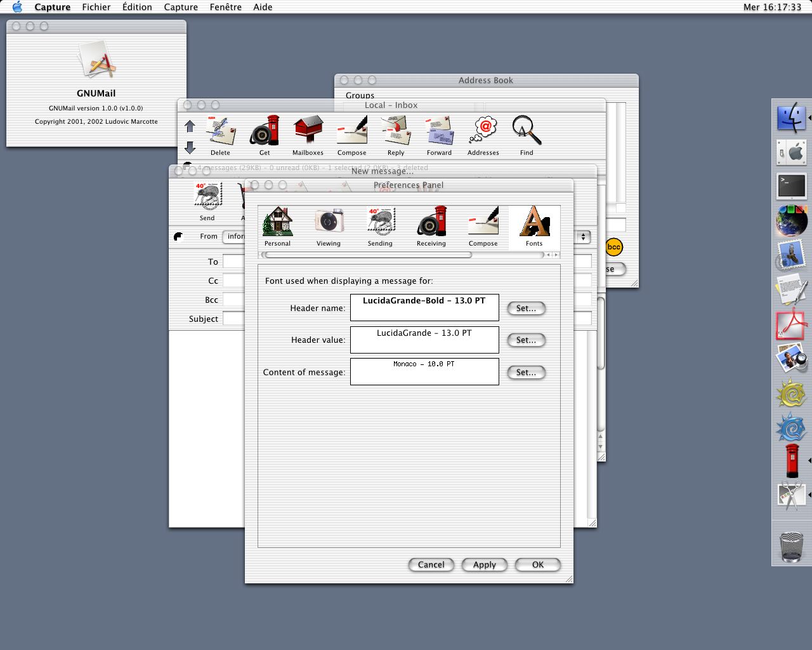Open Addresses from the Inbox toolbar
Screen dimensions: 812x650
[483, 135]
